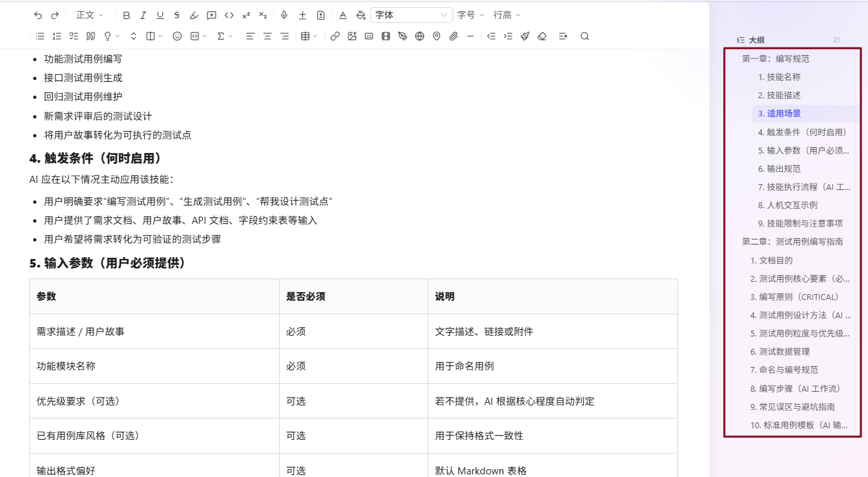Toggle bold formatting

pos(126,15)
